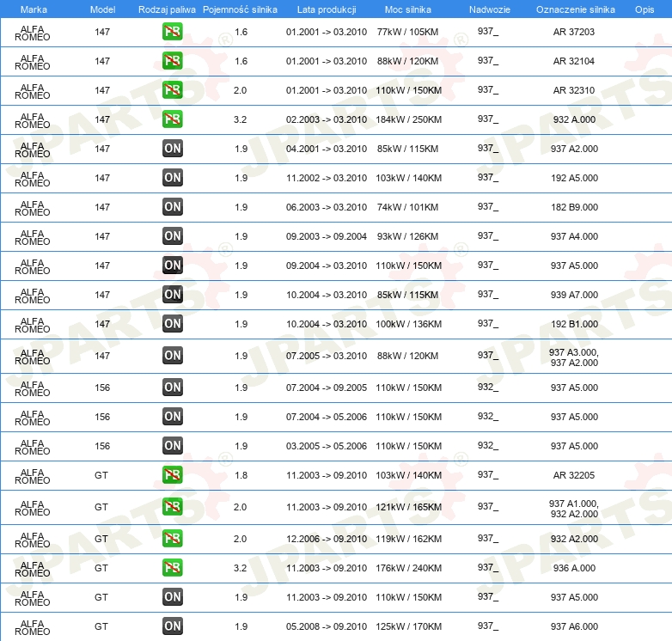Select the ON icon for the 74kW / 101KM row

[172, 207]
